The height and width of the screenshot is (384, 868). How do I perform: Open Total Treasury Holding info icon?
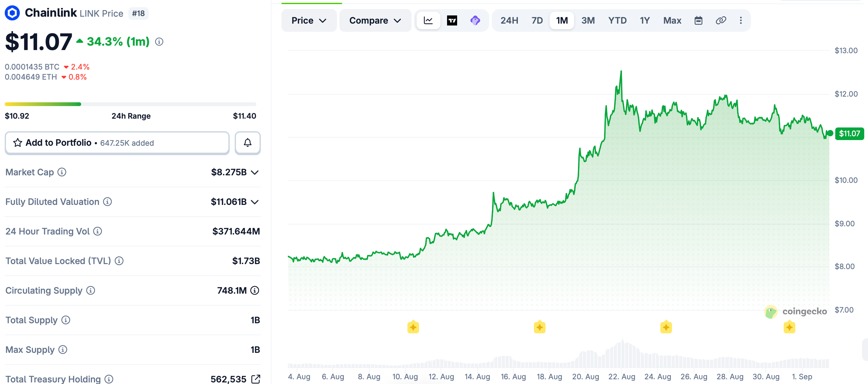click(109, 379)
